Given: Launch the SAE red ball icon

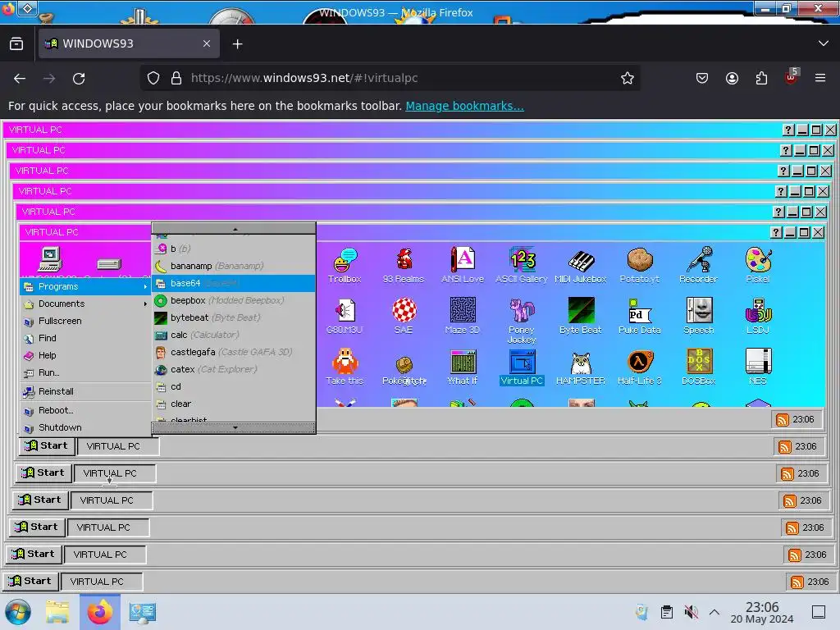Looking at the screenshot, I should [404, 316].
